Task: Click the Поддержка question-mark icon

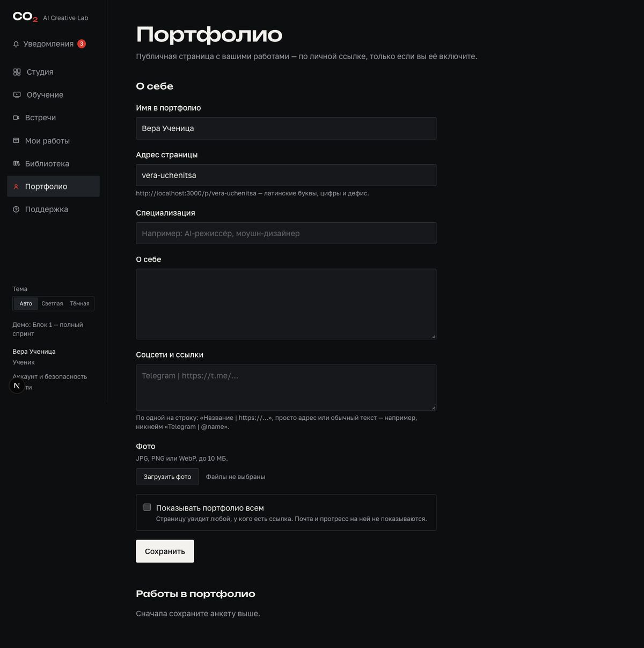Action: pyautogui.click(x=16, y=209)
